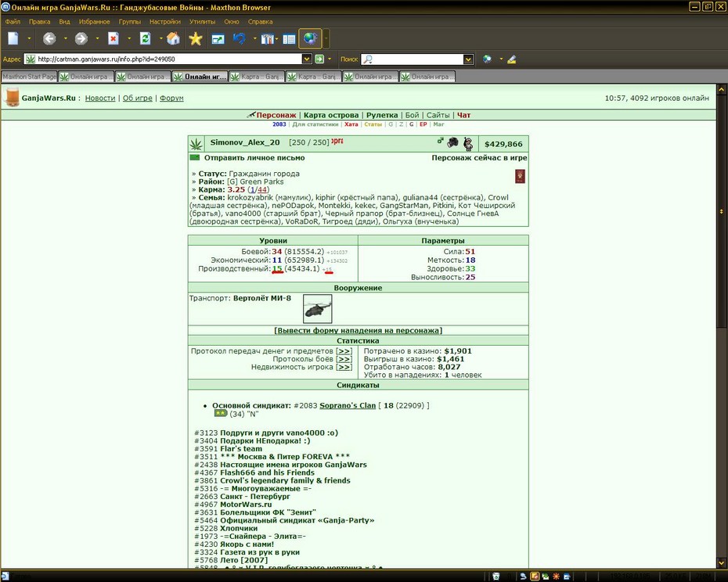Viewport: 728px width, 582px height.
Task: Click the Soprano's Clan syndicate link
Action: 348,406
